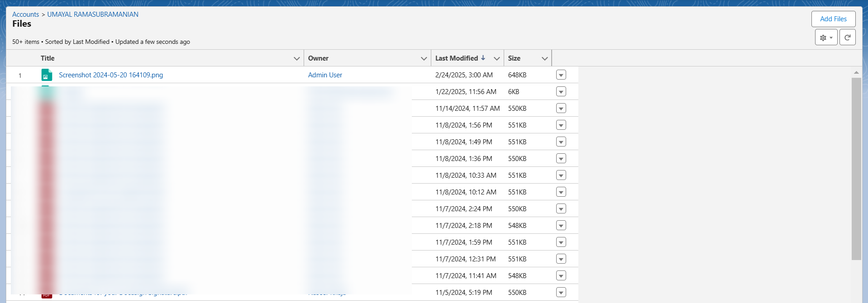Show actions for 11/8/2024, 10:33 AM row
868x303 pixels.
tap(561, 175)
